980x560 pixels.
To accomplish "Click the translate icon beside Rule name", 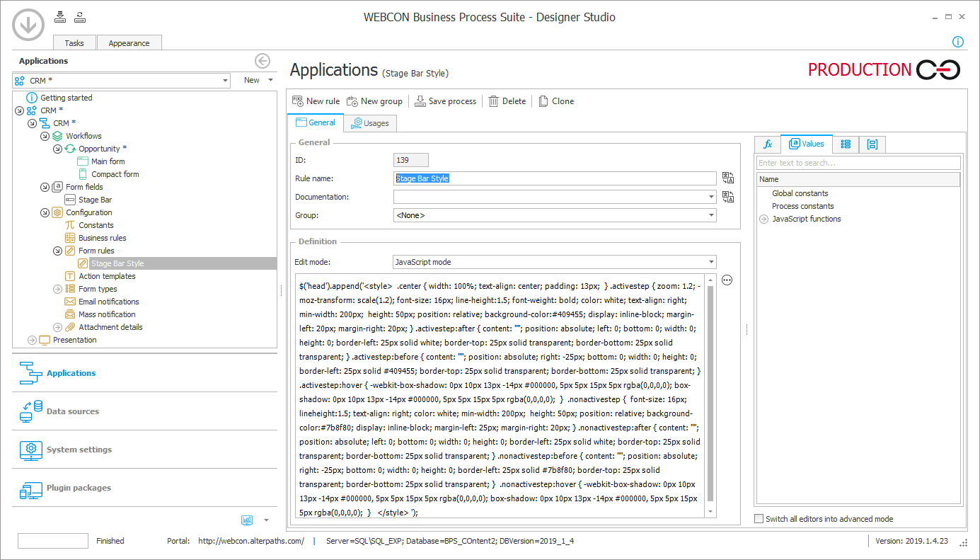I will click(x=728, y=178).
